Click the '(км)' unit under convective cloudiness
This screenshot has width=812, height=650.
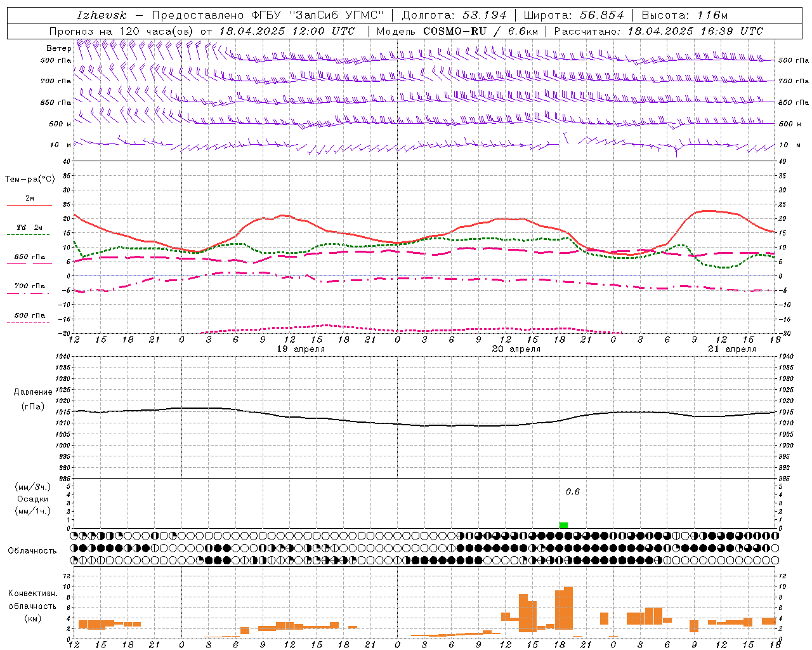pyautogui.click(x=32, y=618)
